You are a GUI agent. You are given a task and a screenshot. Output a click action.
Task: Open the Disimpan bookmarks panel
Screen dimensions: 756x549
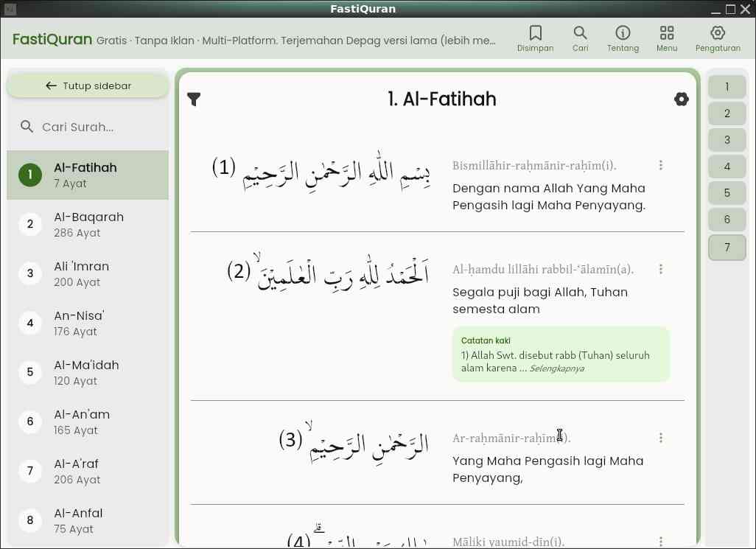tap(535, 37)
